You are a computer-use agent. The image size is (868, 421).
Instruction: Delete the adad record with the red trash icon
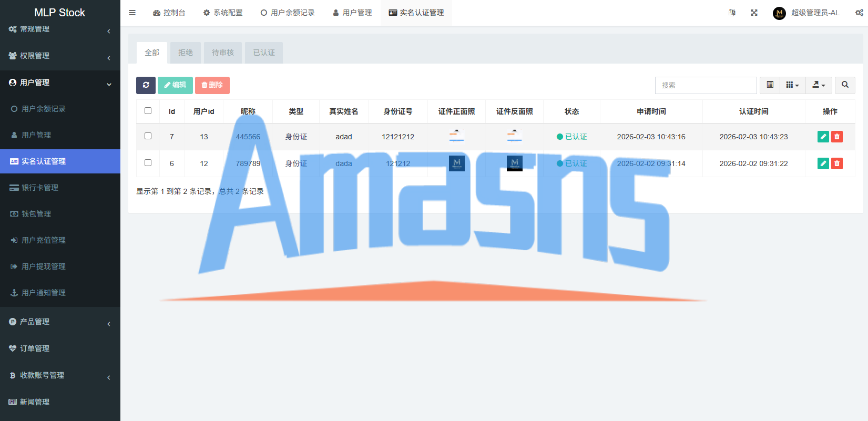coord(837,137)
